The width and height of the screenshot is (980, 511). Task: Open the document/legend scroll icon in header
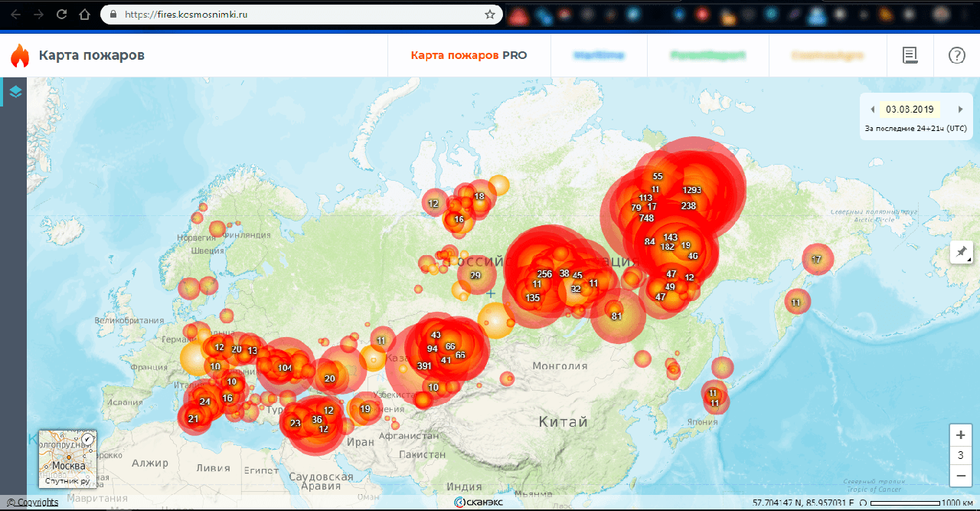[x=910, y=55]
